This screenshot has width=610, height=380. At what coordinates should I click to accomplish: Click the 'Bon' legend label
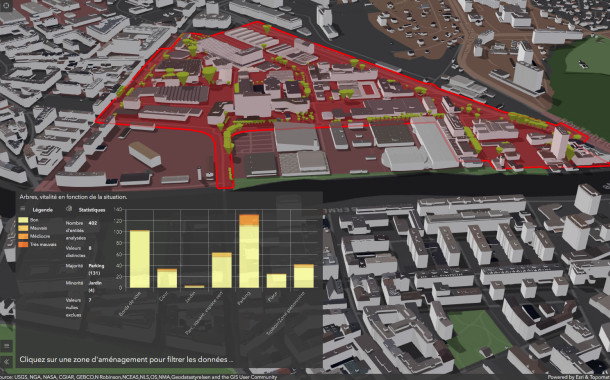[34, 220]
